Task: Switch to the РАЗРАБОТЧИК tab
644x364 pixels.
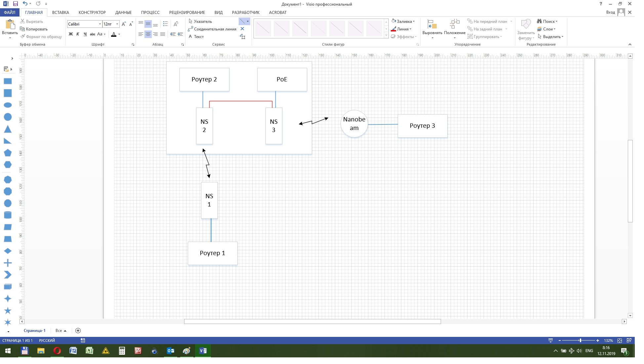Action: (246, 13)
